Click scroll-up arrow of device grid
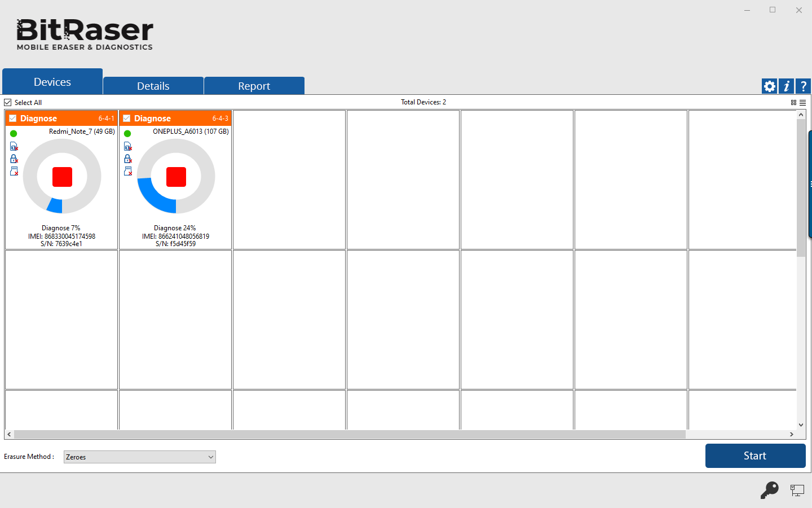The image size is (812, 508). pyautogui.click(x=801, y=115)
